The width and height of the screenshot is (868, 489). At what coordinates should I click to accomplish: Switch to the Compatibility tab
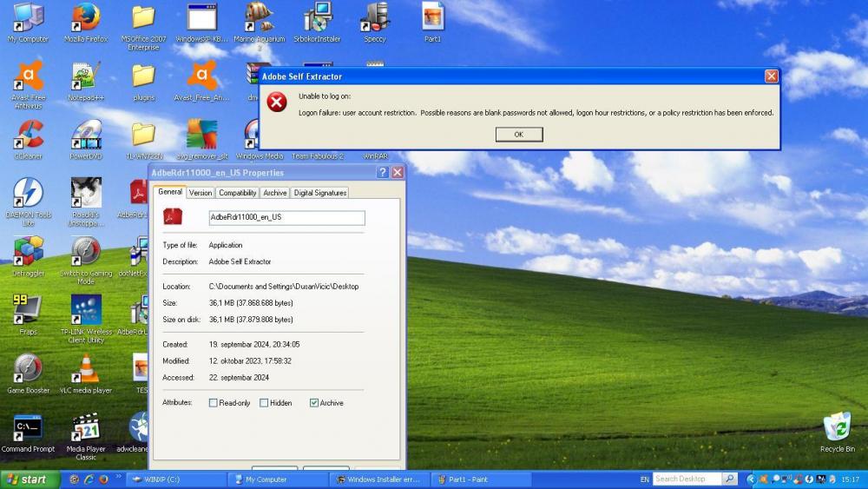tap(237, 193)
